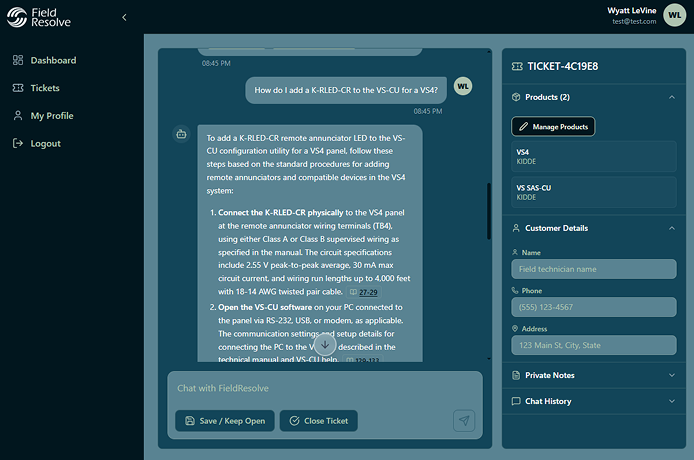Collapse the Customer Details section
The image size is (694, 460).
(x=671, y=228)
